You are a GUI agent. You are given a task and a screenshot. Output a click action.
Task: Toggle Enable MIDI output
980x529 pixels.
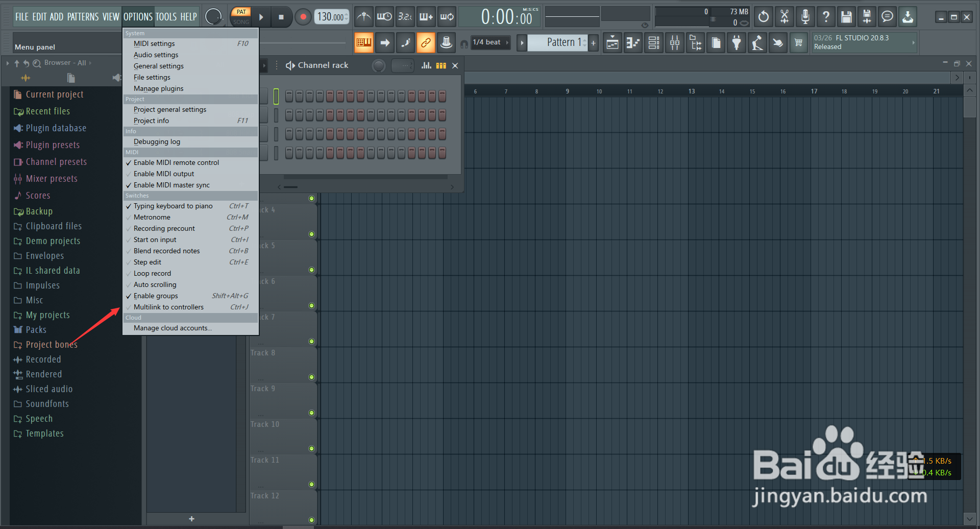[163, 174]
